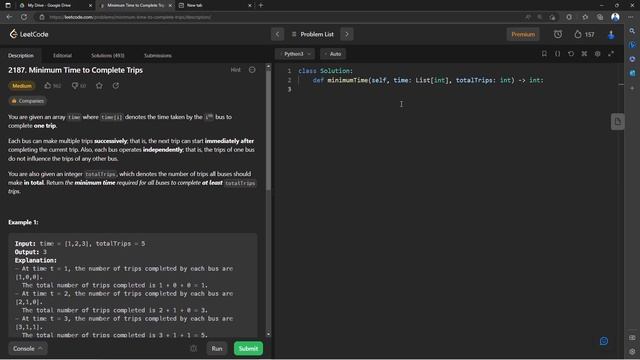The height and width of the screenshot is (360, 640).
Task: Click the Premium button
Action: (523, 34)
